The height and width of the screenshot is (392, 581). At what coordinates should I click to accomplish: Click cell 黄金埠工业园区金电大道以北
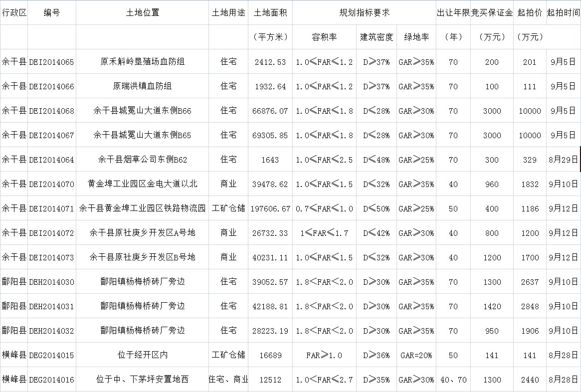click(x=142, y=184)
